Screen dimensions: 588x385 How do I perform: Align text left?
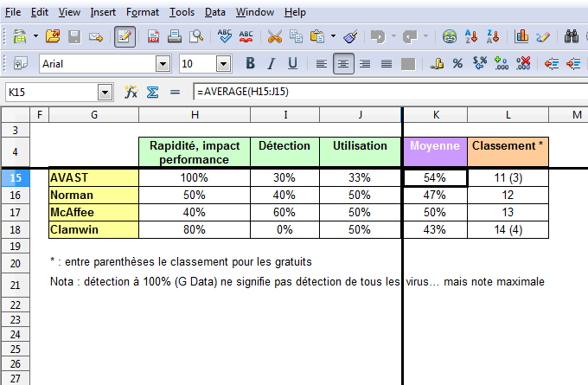(x=321, y=64)
